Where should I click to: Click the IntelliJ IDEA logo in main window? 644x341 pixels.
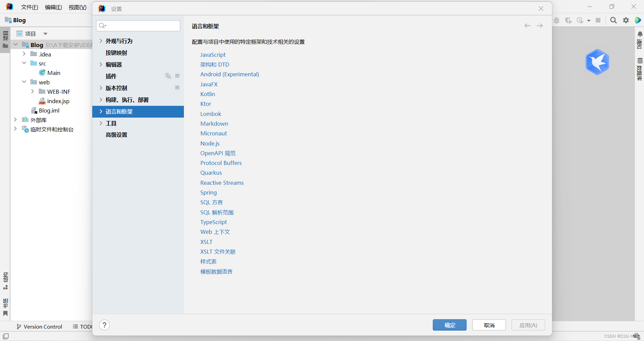[9, 6]
